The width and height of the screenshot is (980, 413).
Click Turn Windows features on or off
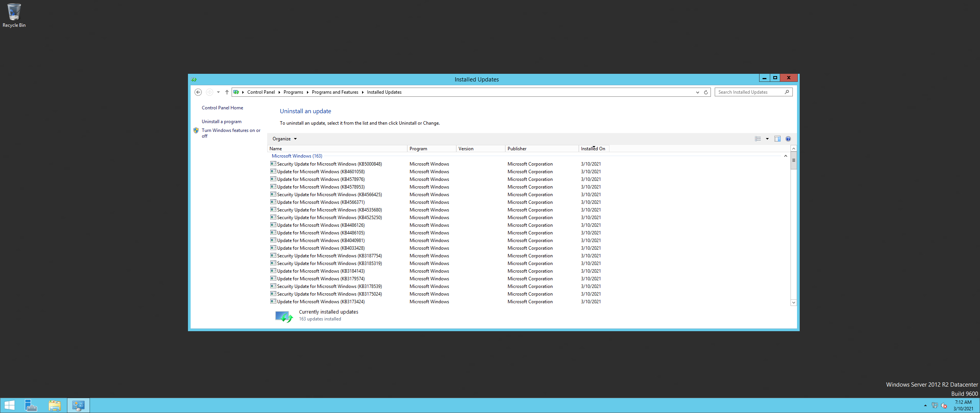coord(231,133)
